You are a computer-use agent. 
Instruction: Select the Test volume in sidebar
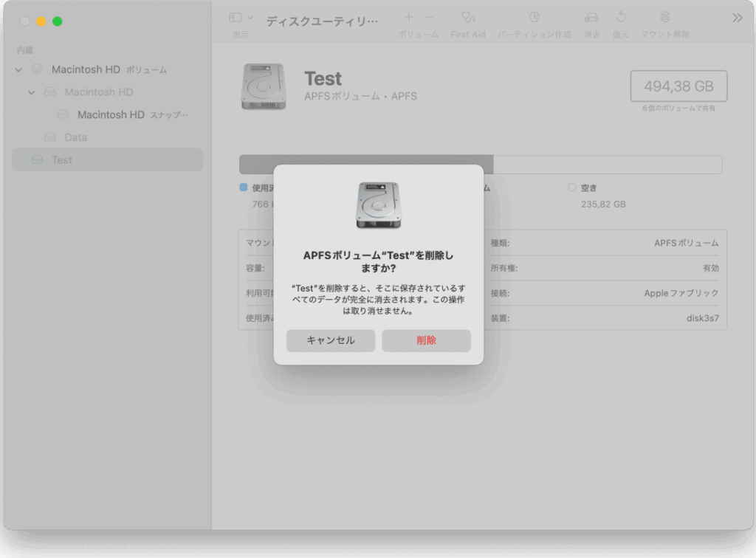(x=62, y=160)
